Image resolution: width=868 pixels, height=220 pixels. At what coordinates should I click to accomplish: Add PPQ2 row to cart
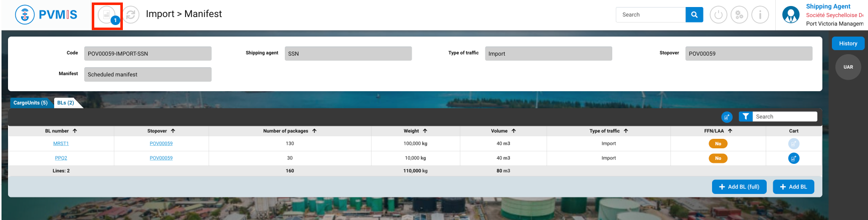(x=793, y=158)
